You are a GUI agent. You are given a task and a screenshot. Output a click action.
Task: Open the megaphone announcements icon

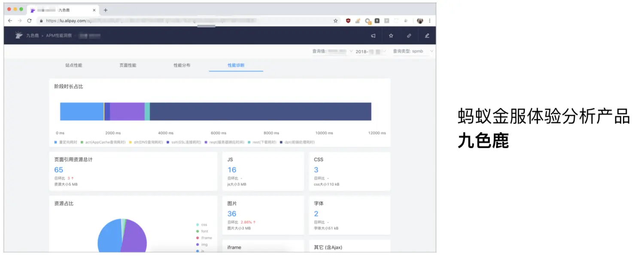(x=373, y=36)
